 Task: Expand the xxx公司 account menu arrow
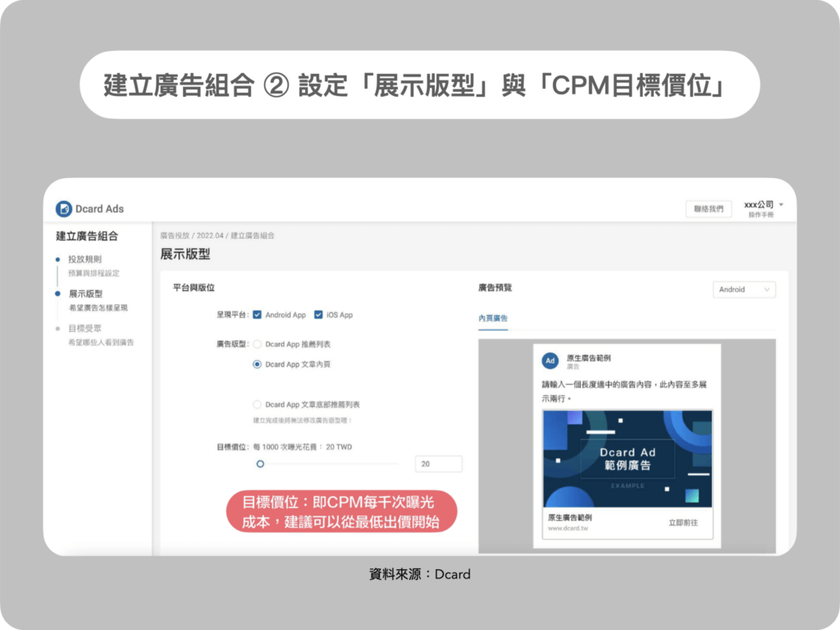pos(781,204)
